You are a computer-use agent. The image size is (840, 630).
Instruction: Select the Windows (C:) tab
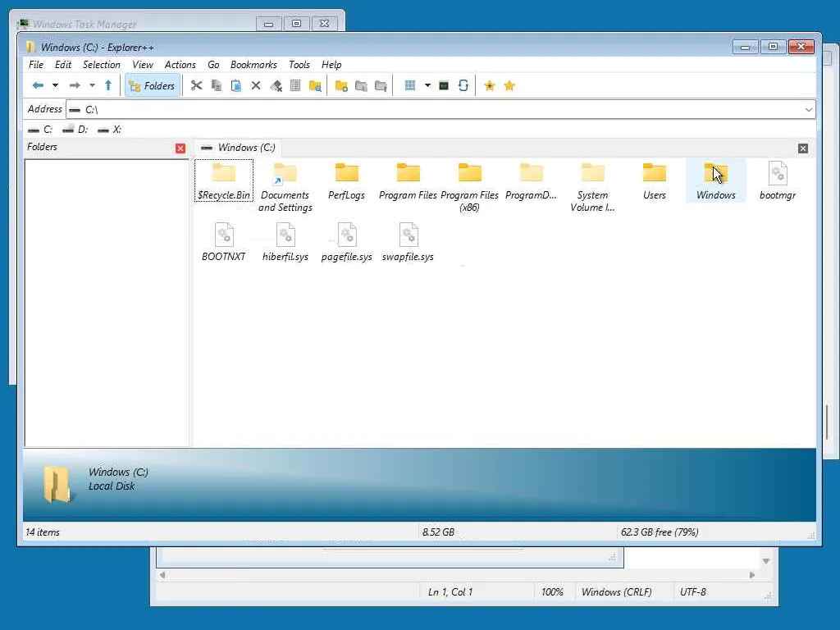238,148
